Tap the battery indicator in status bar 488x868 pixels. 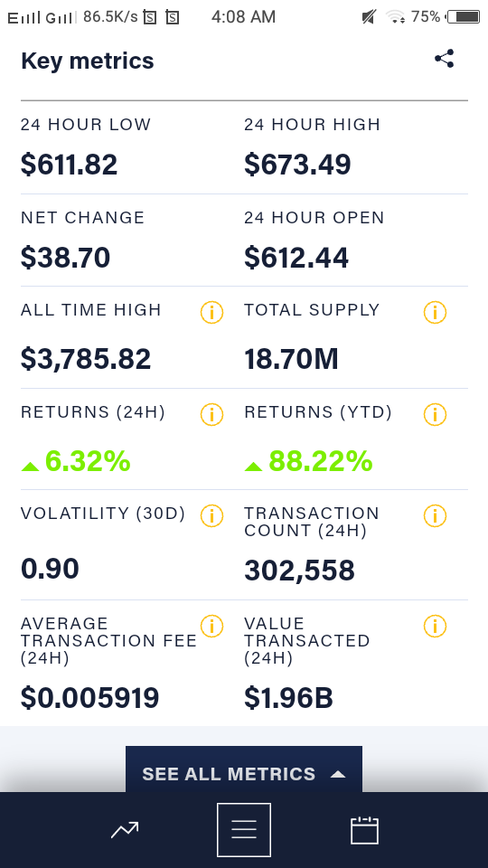pos(463,17)
